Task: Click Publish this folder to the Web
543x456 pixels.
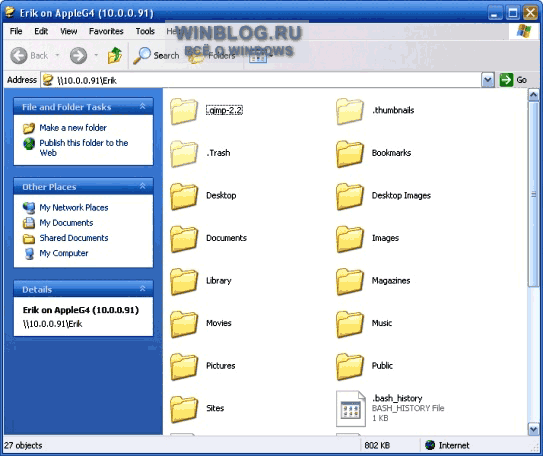Action: click(83, 148)
